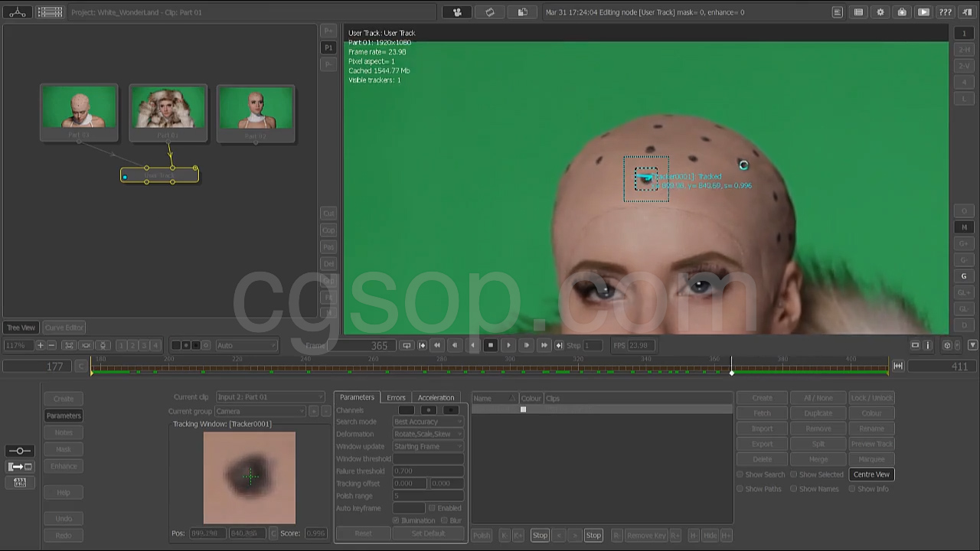
Task: Click the info overlay icon in viewer bar
Action: (x=928, y=345)
